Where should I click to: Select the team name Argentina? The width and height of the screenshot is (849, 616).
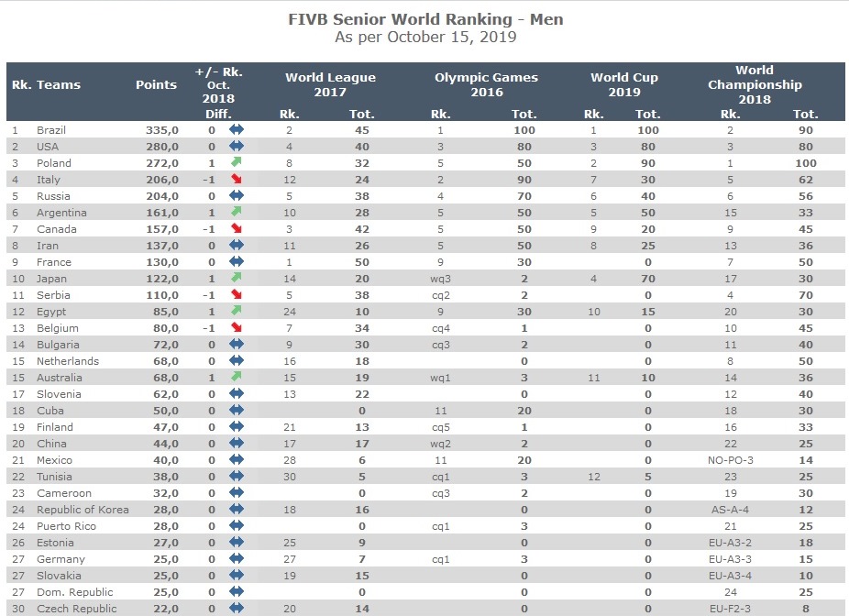click(x=61, y=212)
